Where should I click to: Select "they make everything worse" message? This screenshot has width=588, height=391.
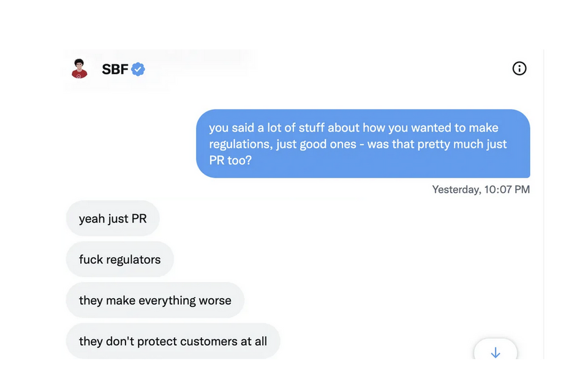point(155,300)
